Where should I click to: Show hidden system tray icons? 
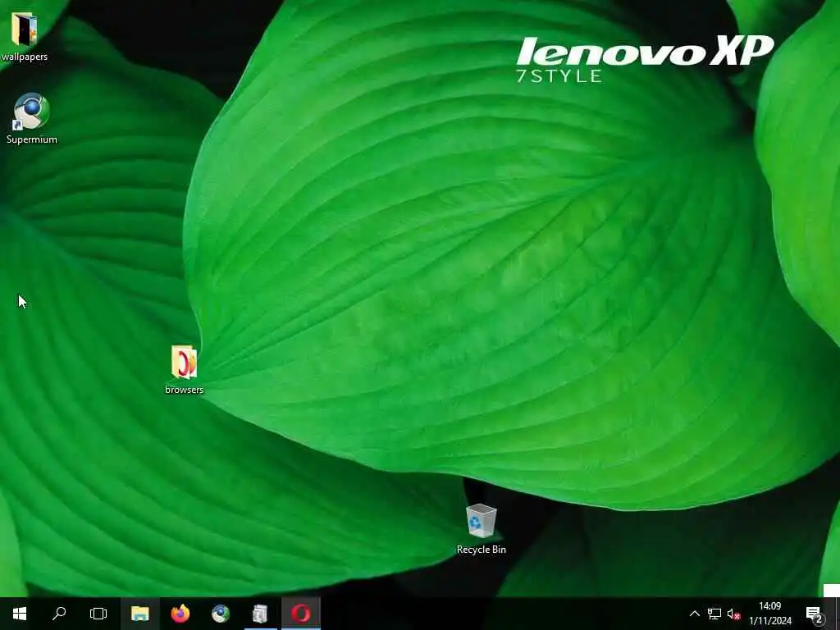[x=694, y=614]
